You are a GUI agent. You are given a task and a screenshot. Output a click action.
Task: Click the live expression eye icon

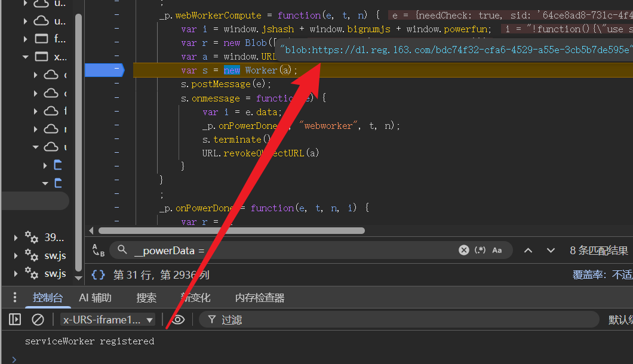click(178, 320)
